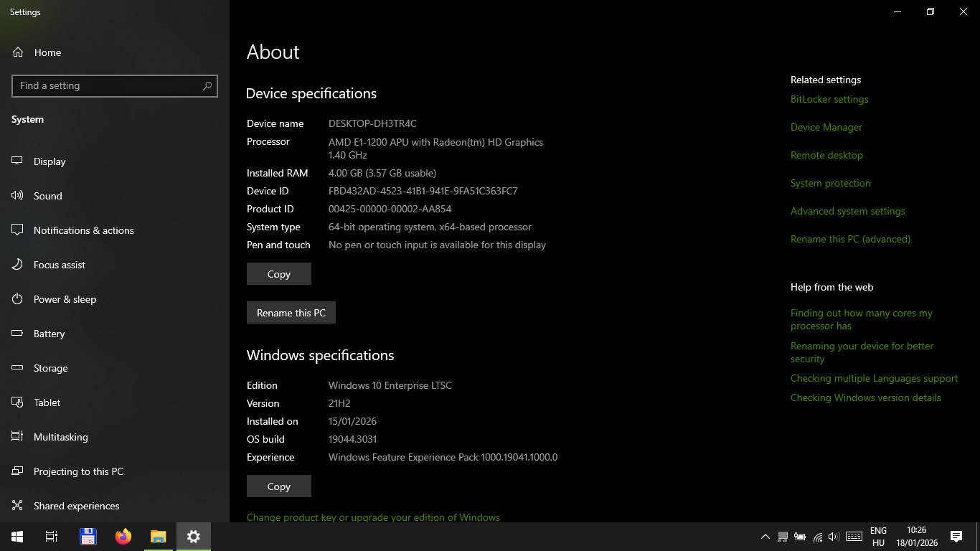Select Multitasking in sidebar

tap(115, 437)
